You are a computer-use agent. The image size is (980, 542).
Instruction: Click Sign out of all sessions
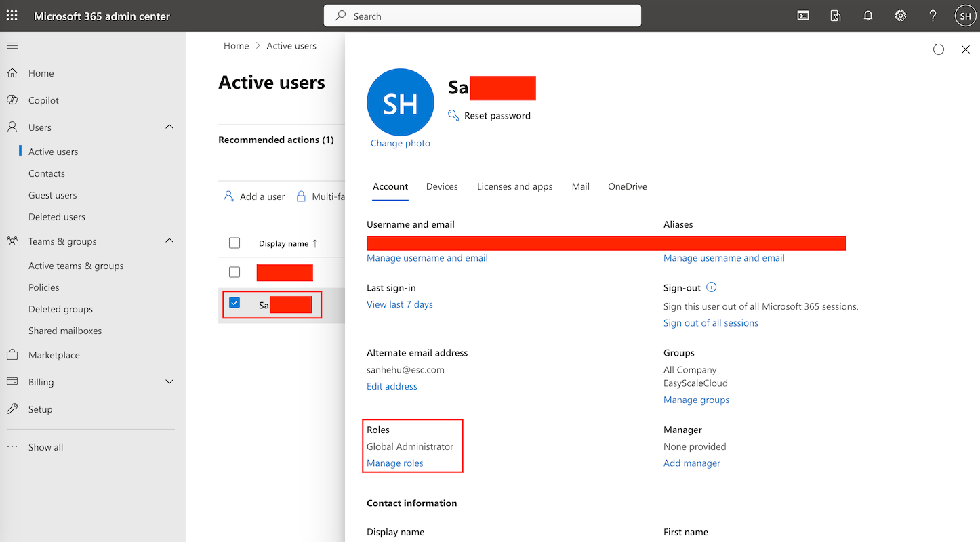(x=711, y=323)
